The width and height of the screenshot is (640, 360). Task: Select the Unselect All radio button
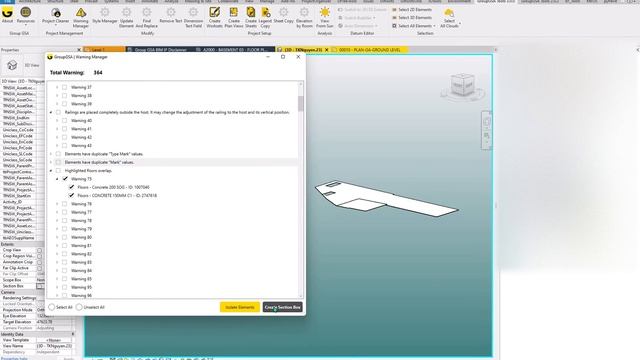[79, 307]
